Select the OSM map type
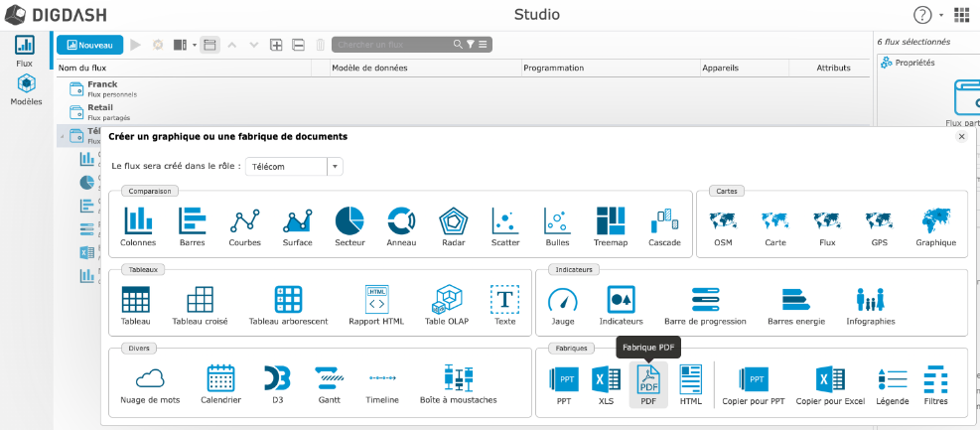This screenshot has width=980, height=430. [723, 225]
